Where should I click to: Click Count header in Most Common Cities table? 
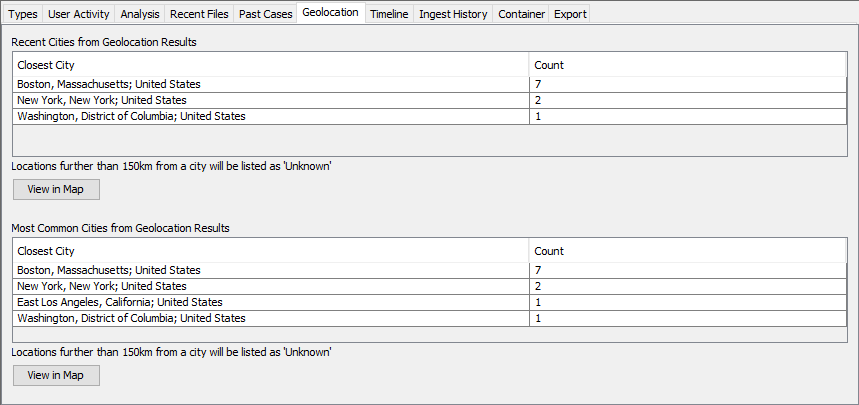pos(688,251)
